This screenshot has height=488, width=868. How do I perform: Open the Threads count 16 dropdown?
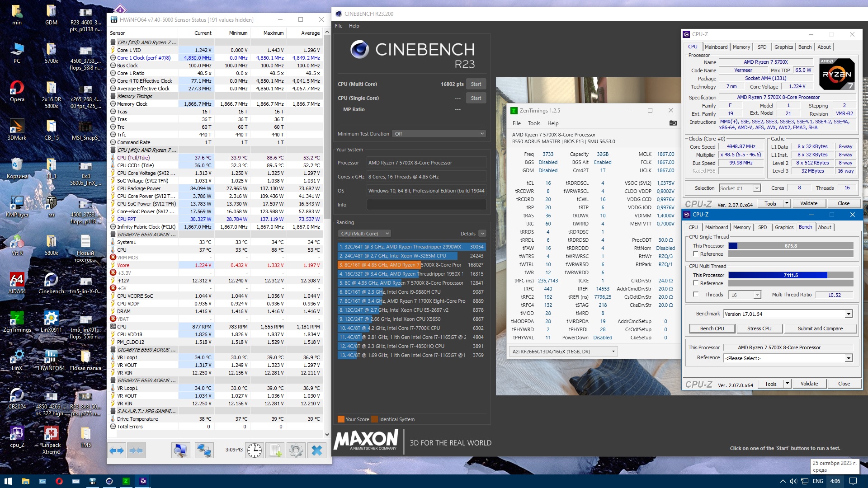(x=745, y=295)
